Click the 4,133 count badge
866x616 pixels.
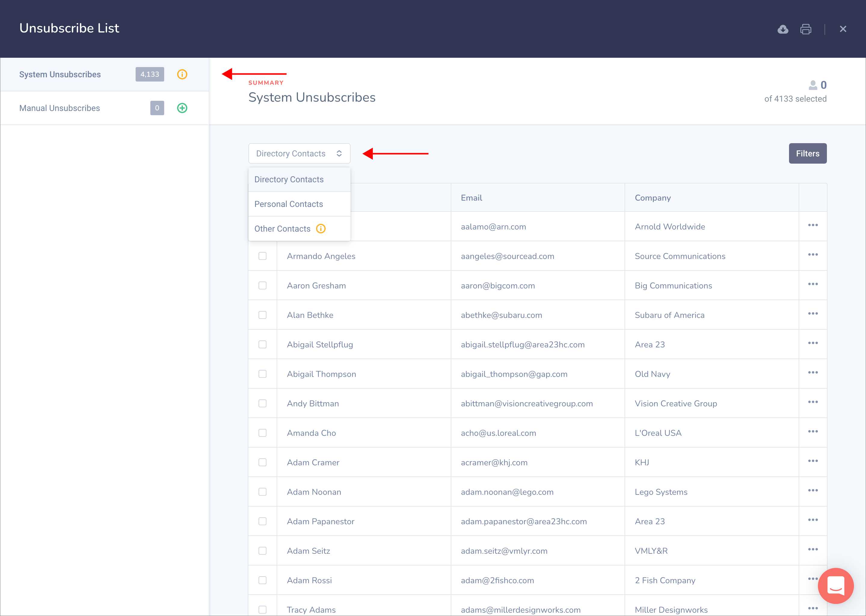coord(150,74)
